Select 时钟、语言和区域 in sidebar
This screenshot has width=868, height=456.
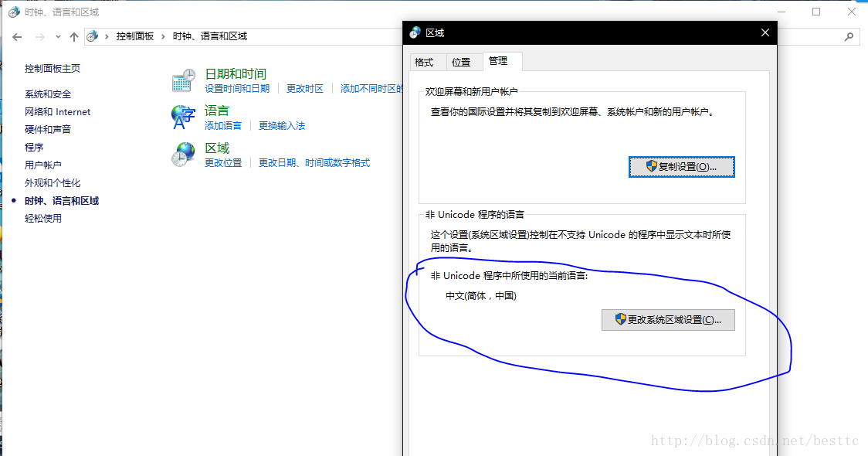(62, 201)
